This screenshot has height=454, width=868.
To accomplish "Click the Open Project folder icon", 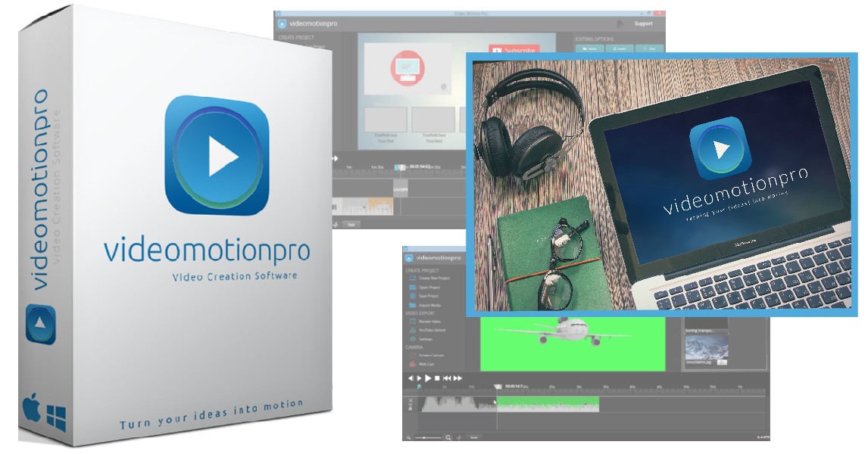I will click(x=412, y=288).
